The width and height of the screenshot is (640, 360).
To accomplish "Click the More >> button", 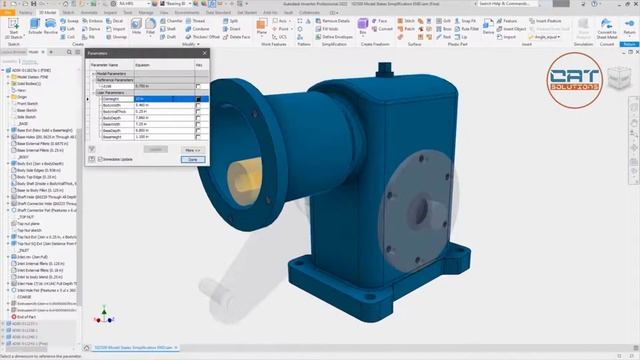I will pos(193,150).
